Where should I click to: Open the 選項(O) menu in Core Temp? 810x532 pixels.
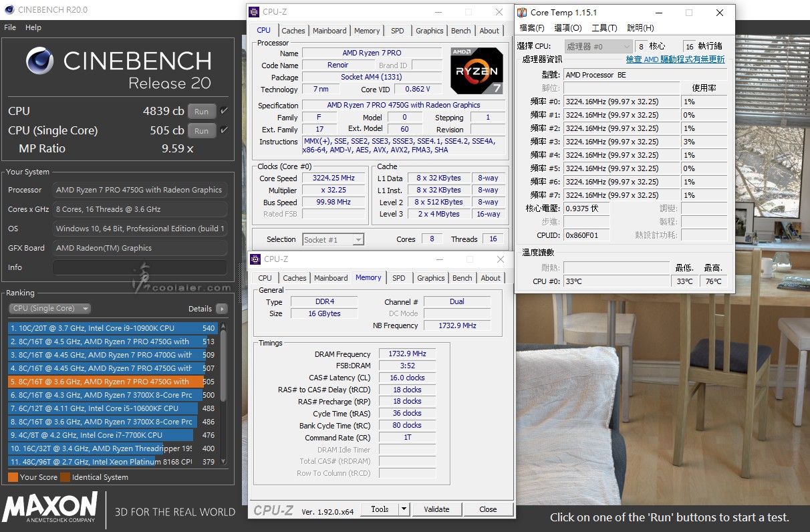point(568,28)
